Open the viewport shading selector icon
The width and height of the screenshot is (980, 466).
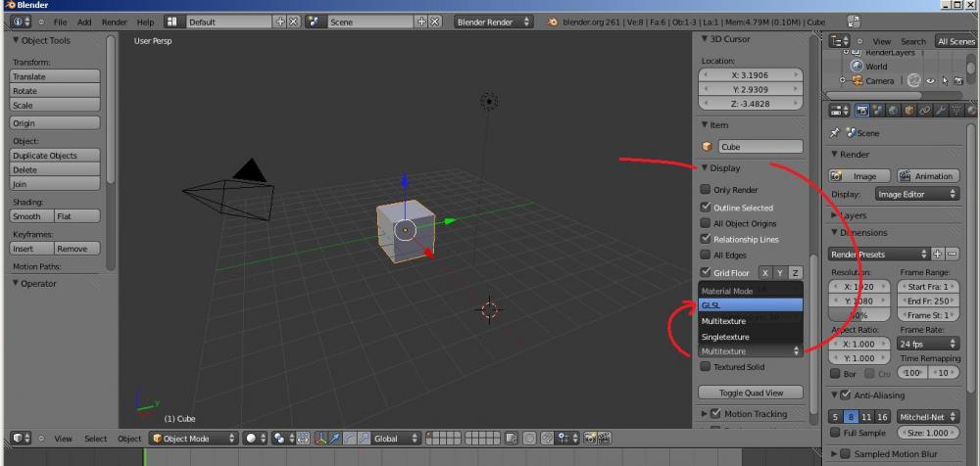tap(255, 439)
